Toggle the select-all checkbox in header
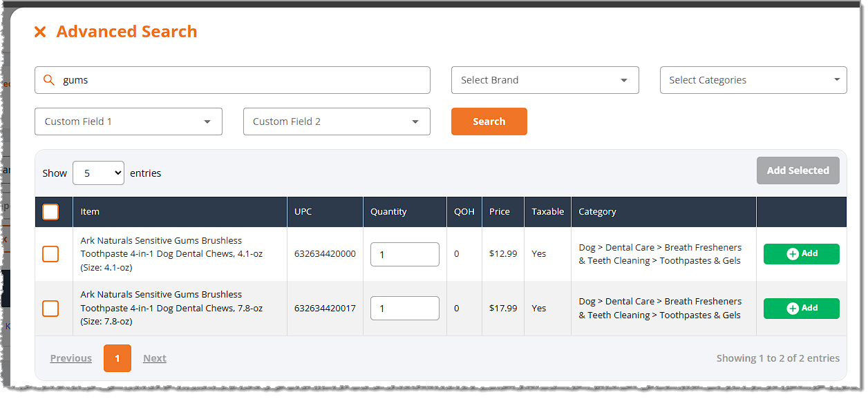868x399 pixels. [50, 212]
